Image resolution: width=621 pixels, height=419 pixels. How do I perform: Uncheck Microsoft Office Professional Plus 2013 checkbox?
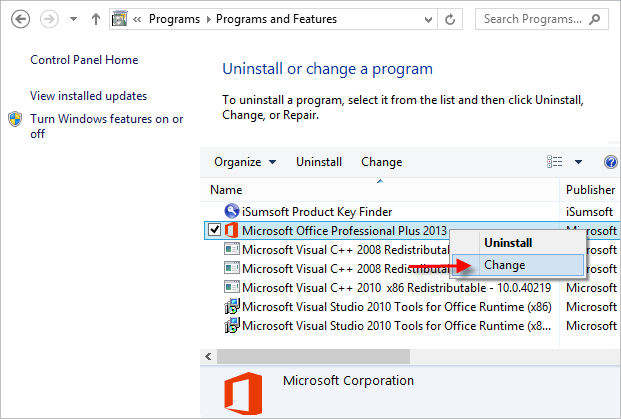214,230
